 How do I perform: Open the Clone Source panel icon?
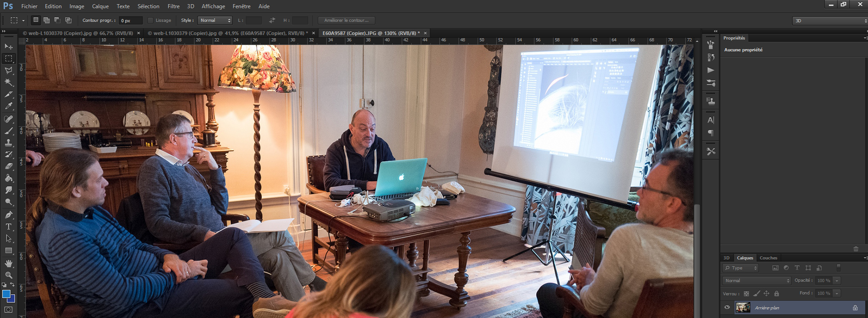(x=711, y=101)
